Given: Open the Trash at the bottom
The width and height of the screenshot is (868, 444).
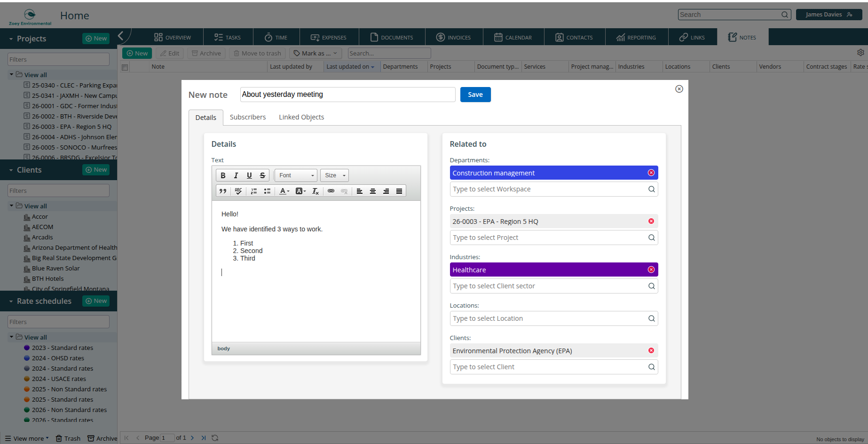Looking at the screenshot, I should pos(68,438).
